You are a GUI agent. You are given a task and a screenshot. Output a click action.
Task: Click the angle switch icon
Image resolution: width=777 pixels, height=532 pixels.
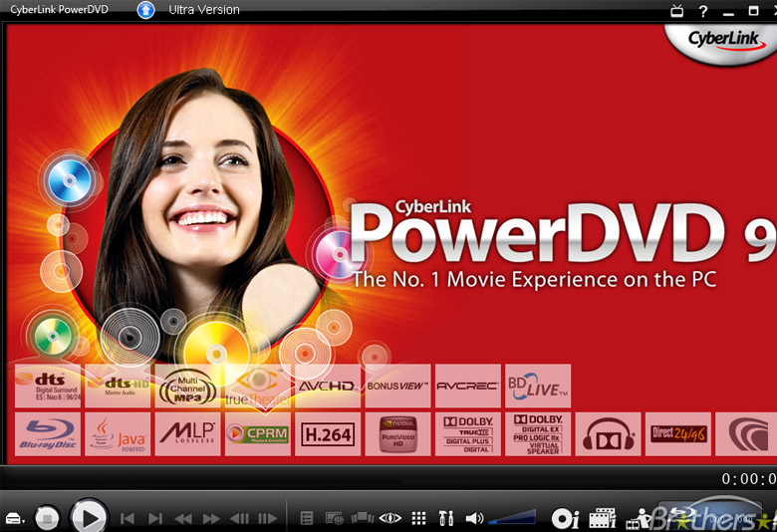pyautogui.click(x=363, y=518)
